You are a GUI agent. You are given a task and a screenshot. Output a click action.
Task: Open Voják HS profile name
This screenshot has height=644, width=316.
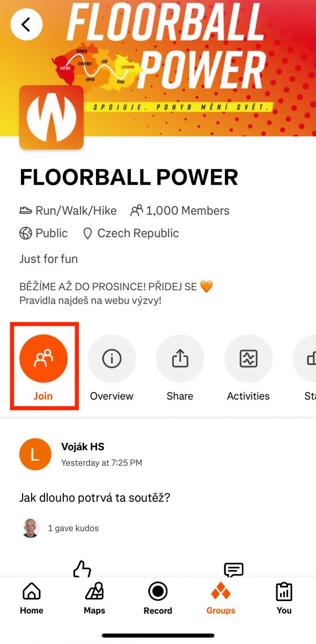point(83,447)
